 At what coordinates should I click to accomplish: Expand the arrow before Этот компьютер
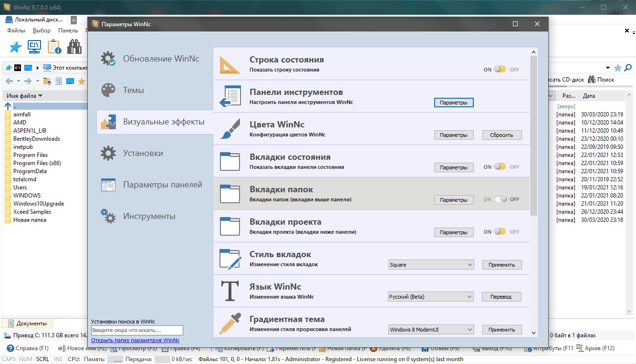pos(37,68)
